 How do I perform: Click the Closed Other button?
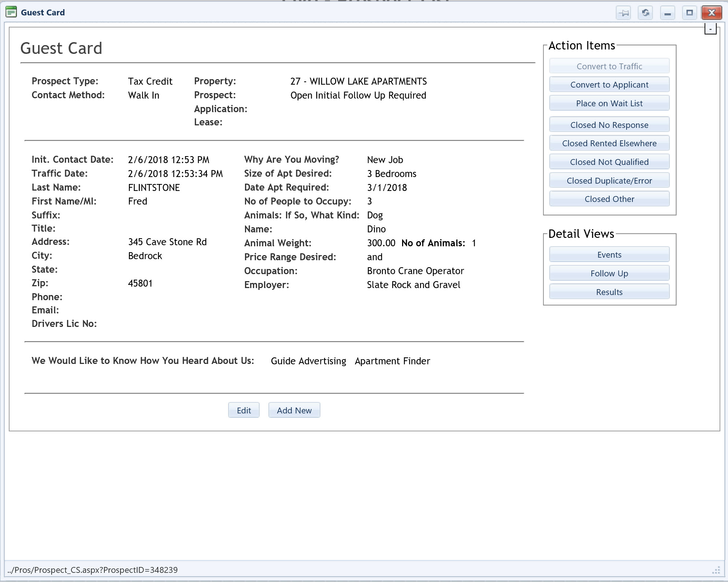tap(609, 199)
